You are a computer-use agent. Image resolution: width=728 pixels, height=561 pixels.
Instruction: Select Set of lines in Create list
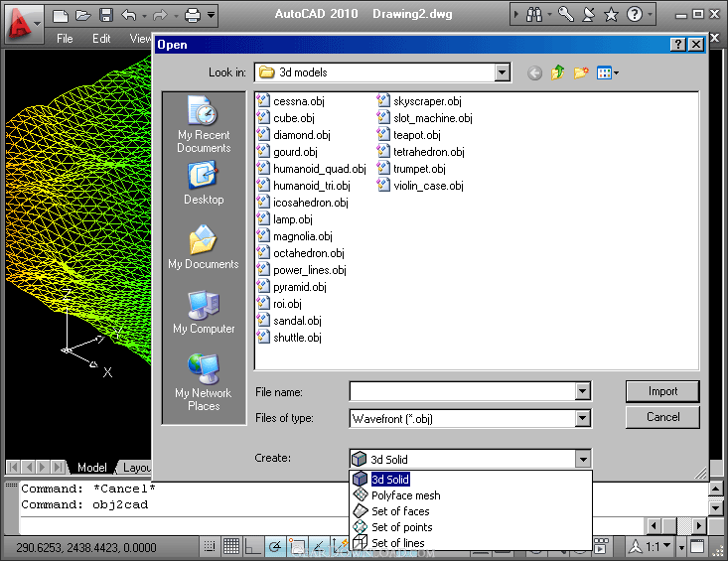point(471,542)
